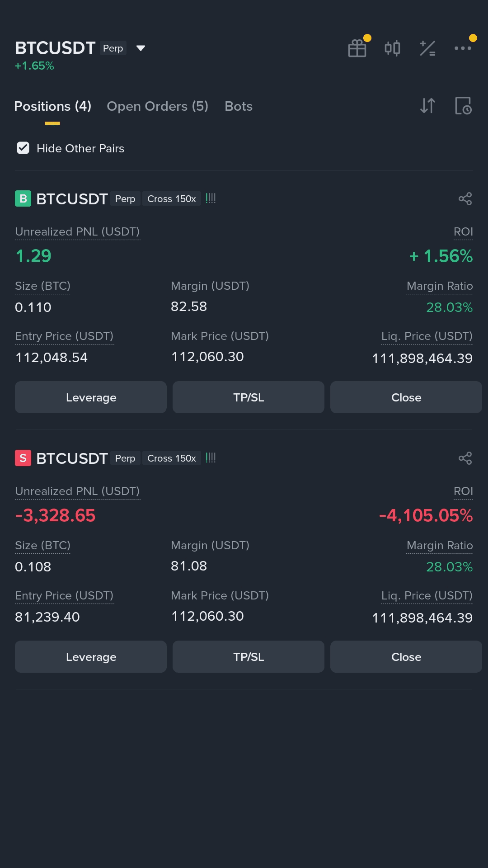Open the calculator plus-minus icon
The width and height of the screenshot is (488, 868).
427,48
